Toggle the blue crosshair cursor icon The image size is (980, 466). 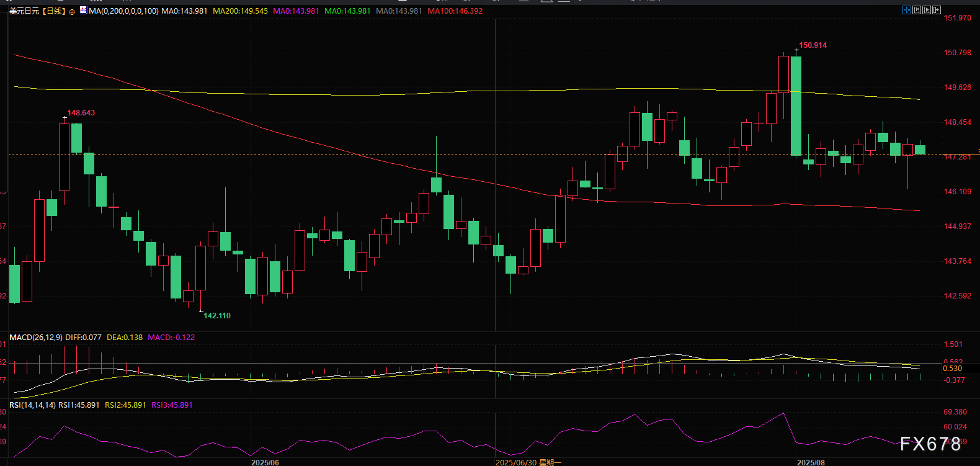907,10
